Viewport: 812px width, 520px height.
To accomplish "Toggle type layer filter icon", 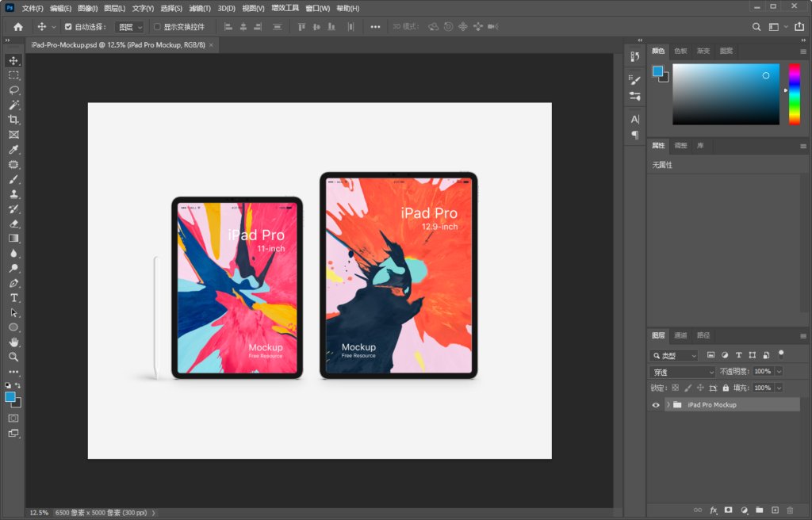I will point(738,355).
